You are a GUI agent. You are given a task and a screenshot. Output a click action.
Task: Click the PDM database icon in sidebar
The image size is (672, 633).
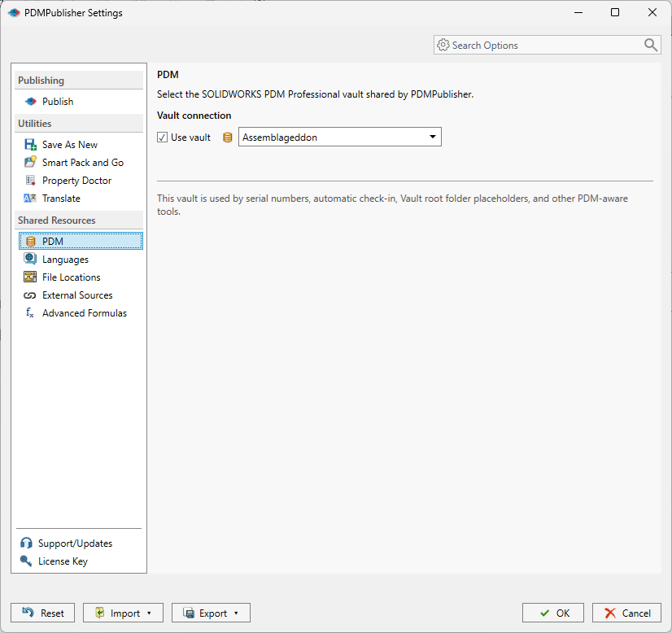click(x=30, y=242)
